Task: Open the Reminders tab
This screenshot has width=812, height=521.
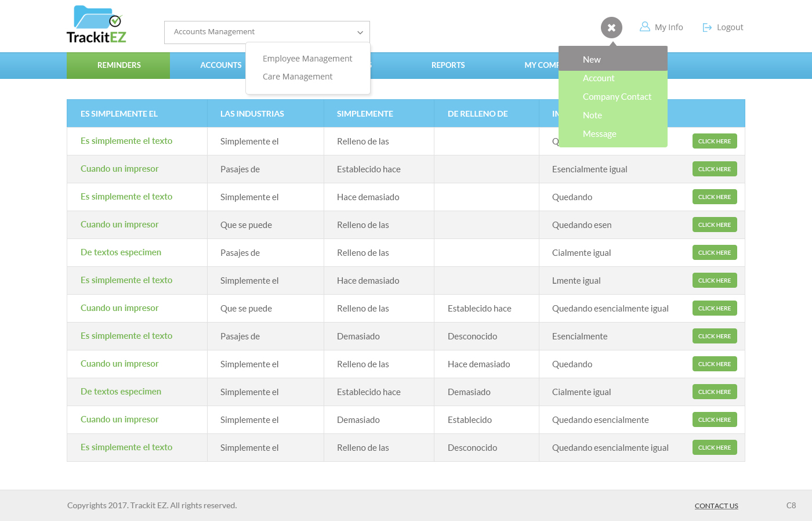Action: tap(119, 66)
